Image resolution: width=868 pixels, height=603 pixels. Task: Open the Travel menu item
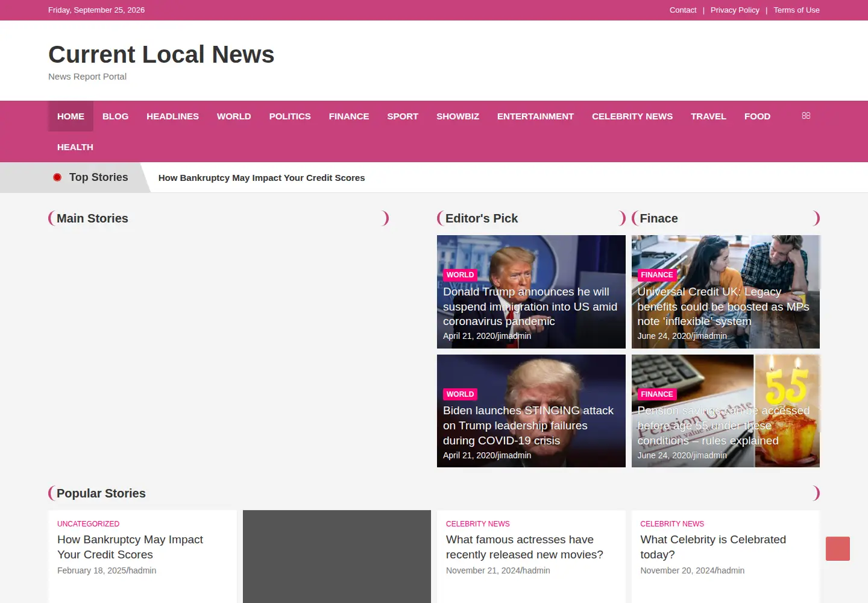[708, 116]
